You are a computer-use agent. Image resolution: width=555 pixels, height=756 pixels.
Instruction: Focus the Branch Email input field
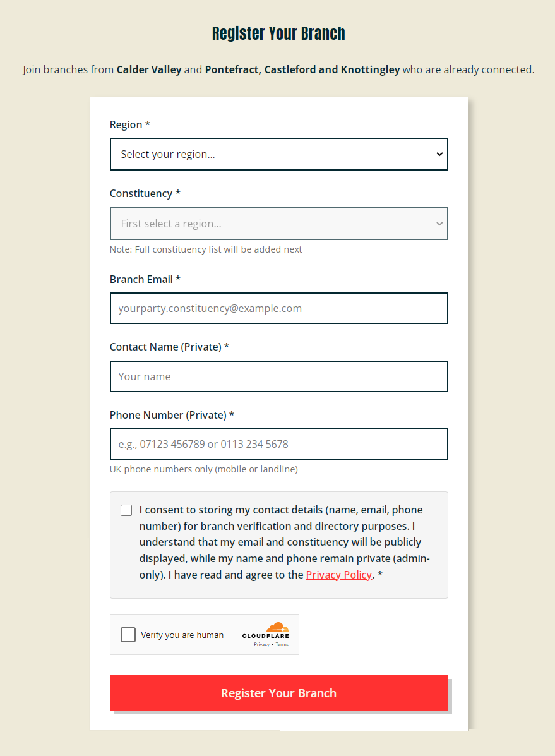tap(278, 308)
